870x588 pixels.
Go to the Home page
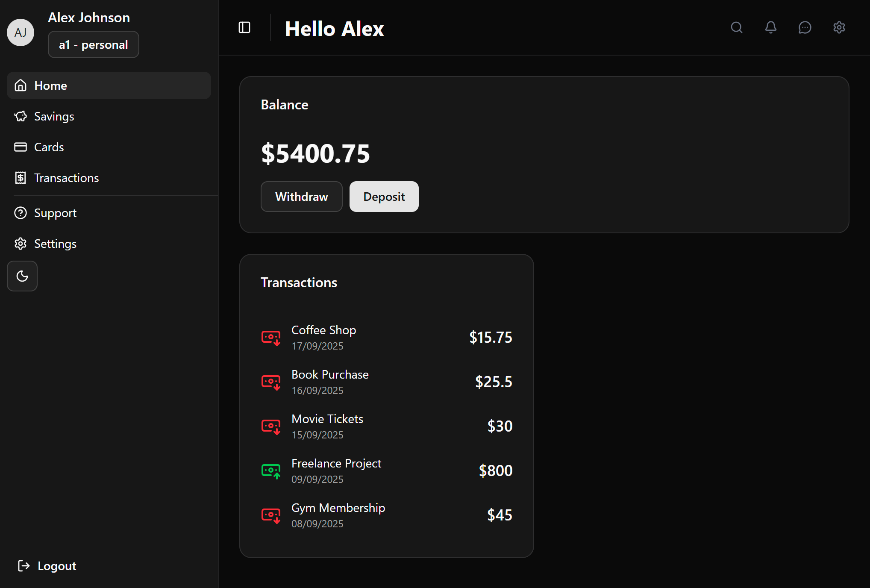(50, 85)
